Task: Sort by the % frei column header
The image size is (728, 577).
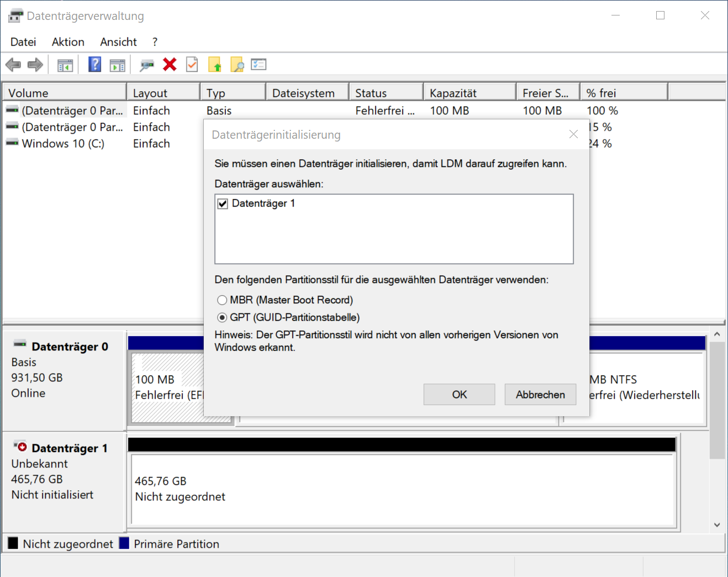Action: point(624,93)
